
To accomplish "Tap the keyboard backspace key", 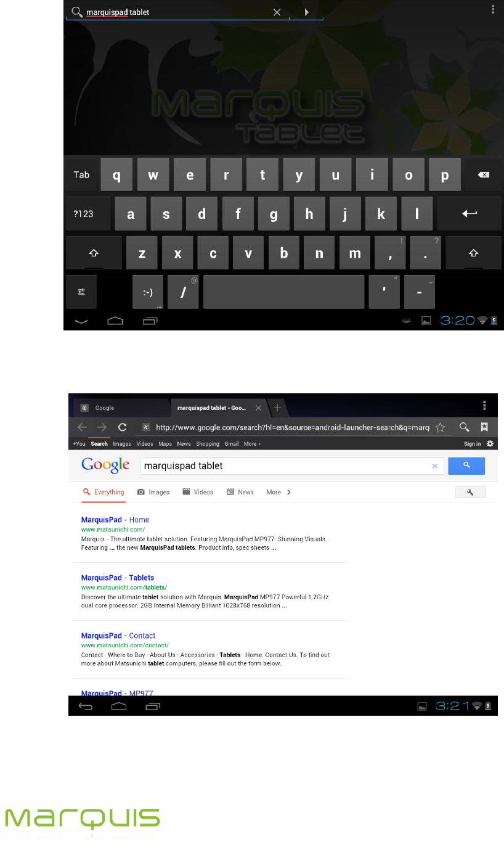I will coord(483,175).
